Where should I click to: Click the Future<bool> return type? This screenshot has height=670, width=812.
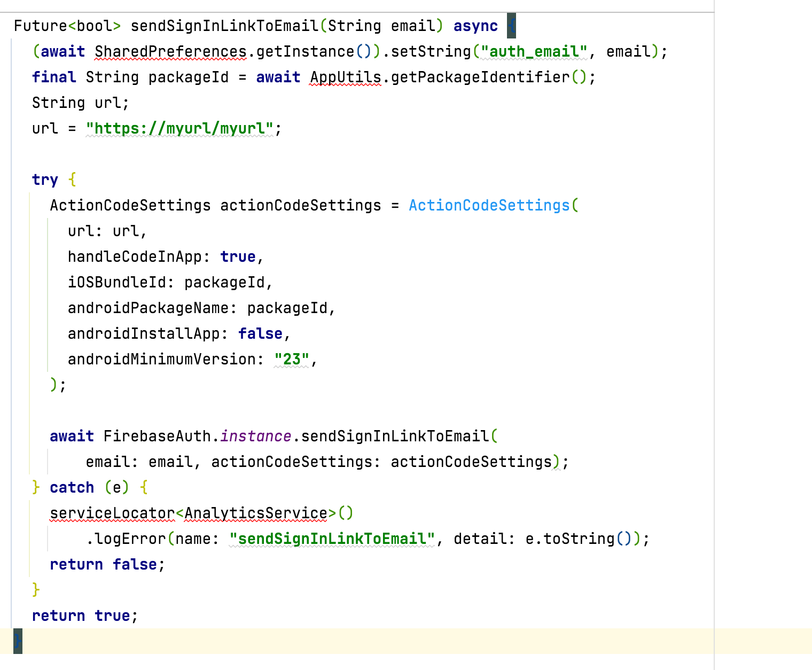pos(67,26)
